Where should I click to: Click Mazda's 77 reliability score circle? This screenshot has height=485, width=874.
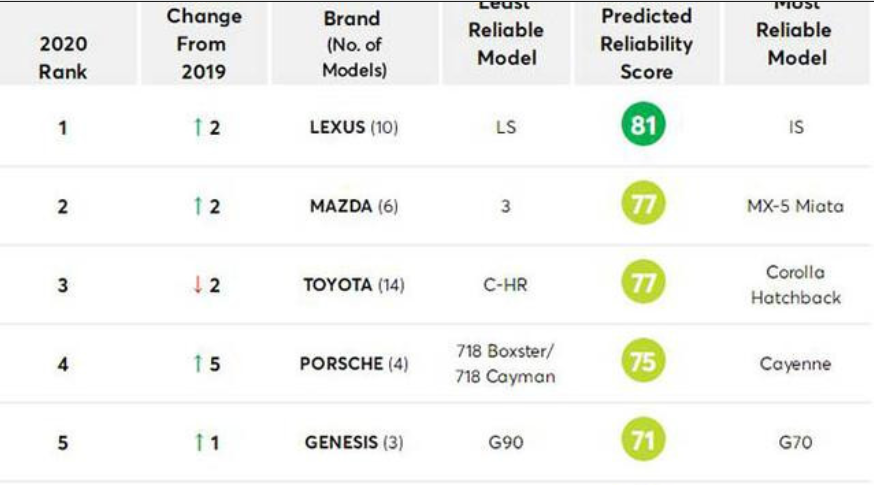tap(644, 206)
